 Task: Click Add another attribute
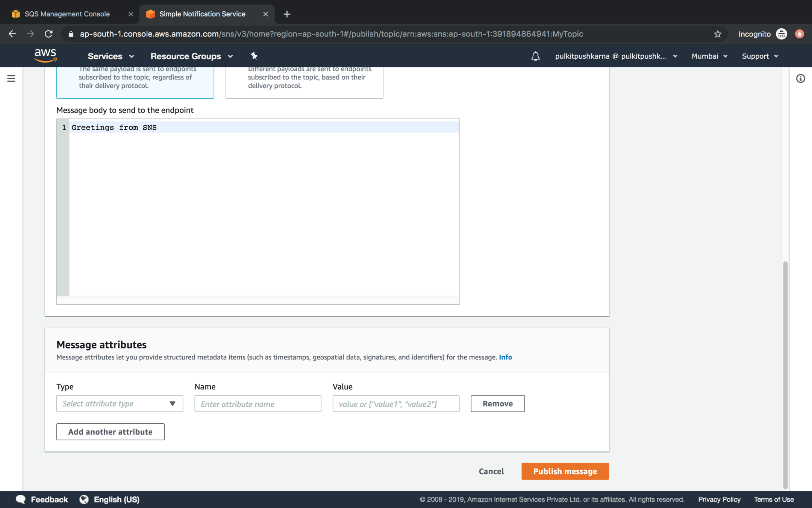(110, 432)
